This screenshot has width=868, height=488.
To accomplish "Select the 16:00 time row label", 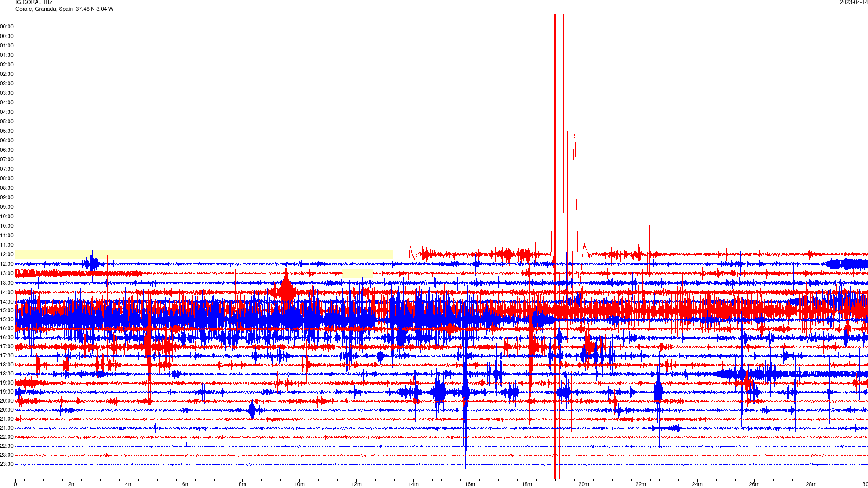I will coord(7,328).
